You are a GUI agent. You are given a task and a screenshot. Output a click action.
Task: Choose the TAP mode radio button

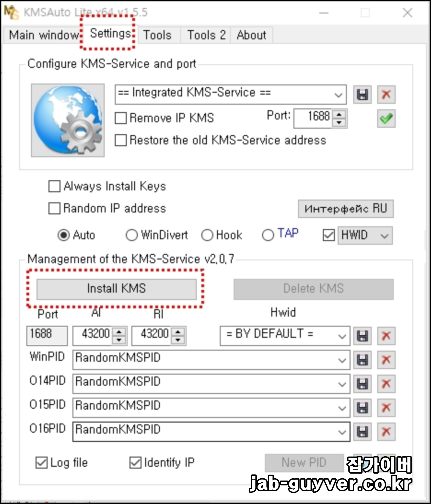(268, 235)
